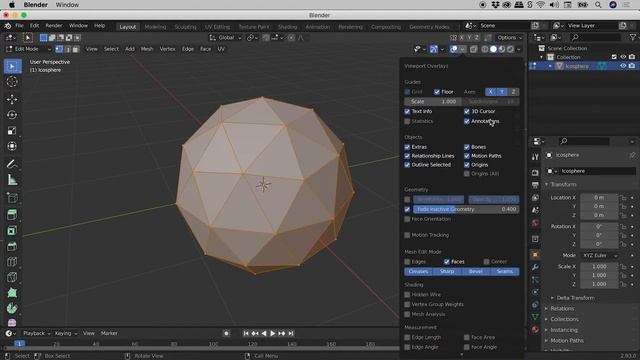The image size is (640, 360).
Task: Open the Modifier properties tab
Action: coord(535,267)
